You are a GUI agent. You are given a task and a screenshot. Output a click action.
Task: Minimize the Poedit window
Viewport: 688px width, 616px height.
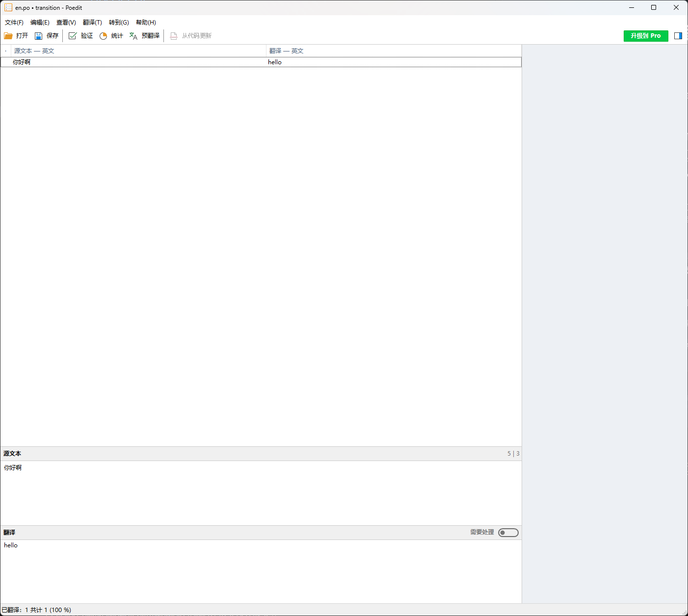pyautogui.click(x=632, y=7)
